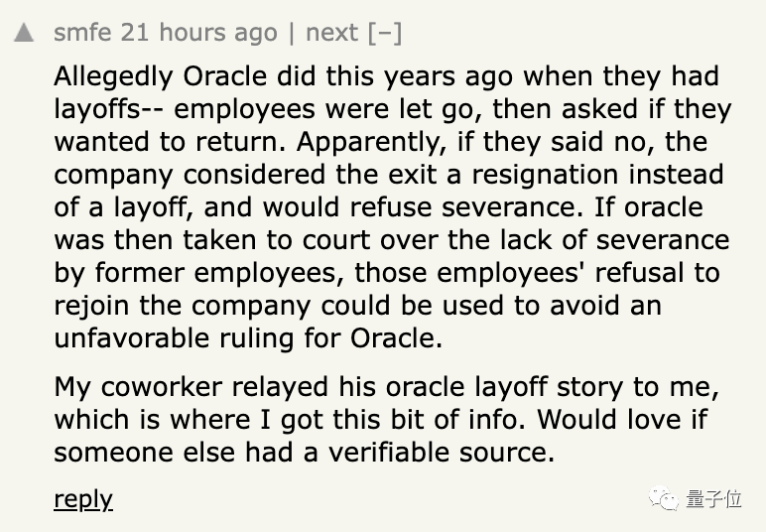Upvote the comment by smfe

[x=23, y=33]
